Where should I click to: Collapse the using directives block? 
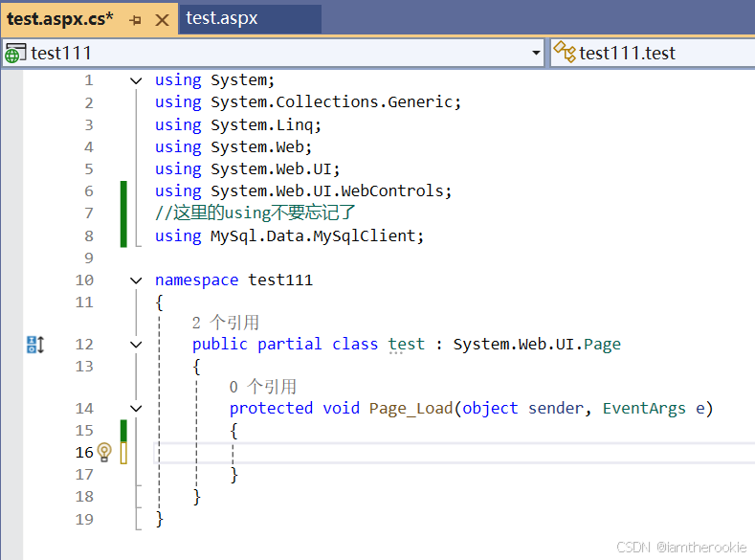(x=136, y=80)
